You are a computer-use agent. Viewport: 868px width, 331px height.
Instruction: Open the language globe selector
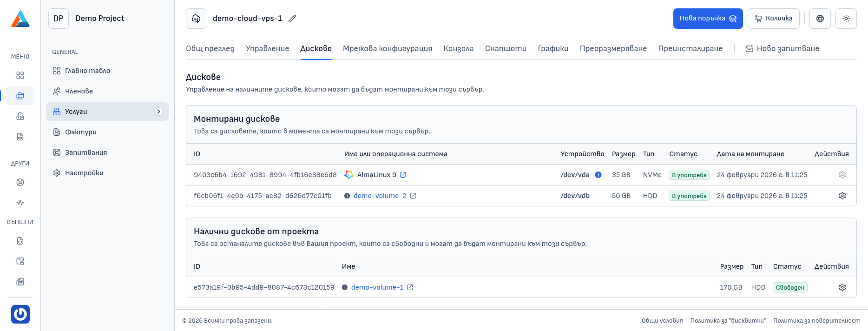point(820,19)
